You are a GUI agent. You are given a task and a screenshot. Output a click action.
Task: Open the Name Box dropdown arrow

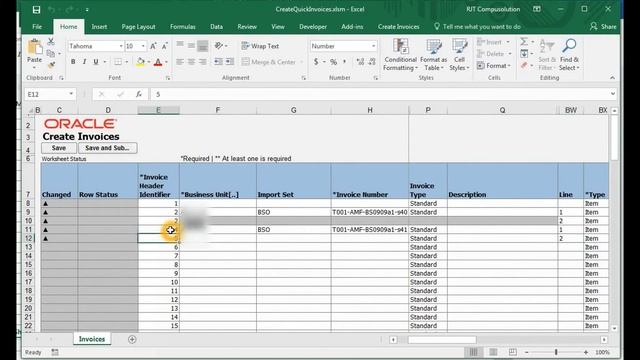[71, 94]
